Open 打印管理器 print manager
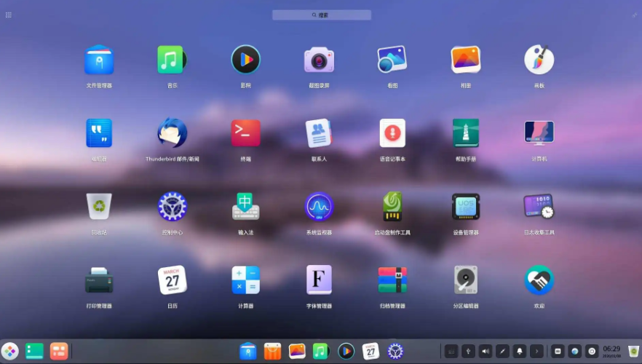The width and height of the screenshot is (642, 364). pos(99,280)
